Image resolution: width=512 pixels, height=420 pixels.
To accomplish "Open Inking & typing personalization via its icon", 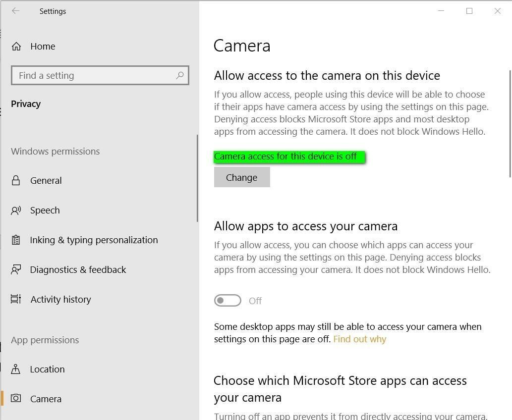I will [16, 240].
